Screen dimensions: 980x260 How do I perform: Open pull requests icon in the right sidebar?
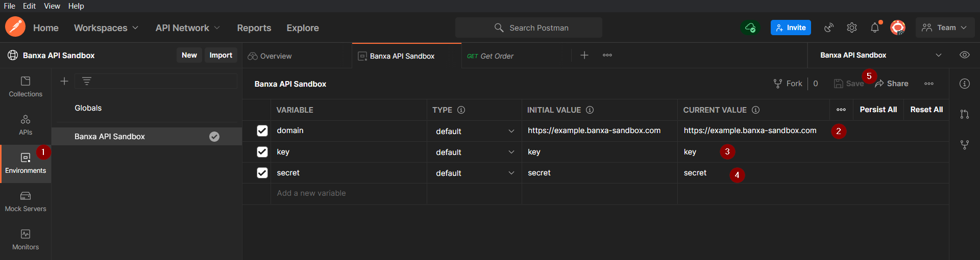pos(965,114)
